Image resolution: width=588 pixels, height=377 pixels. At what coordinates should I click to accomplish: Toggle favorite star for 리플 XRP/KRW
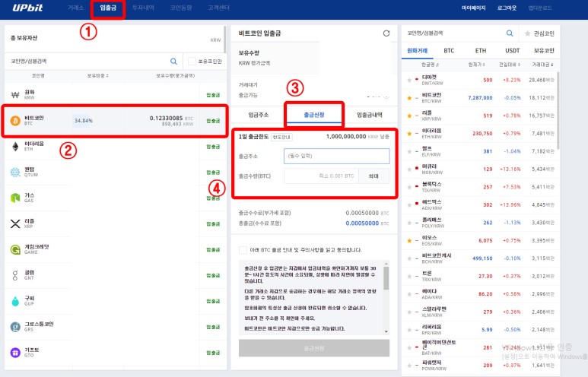tap(409, 116)
